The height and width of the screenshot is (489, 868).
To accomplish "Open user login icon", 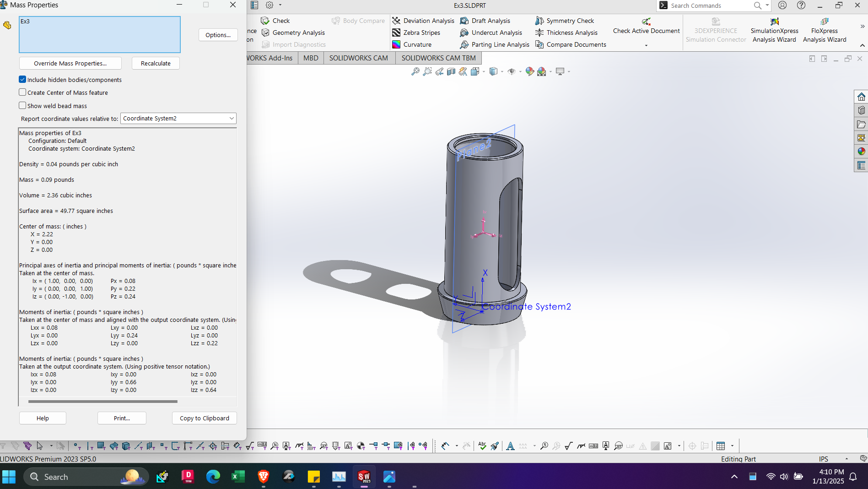I will pyautogui.click(x=782, y=5).
